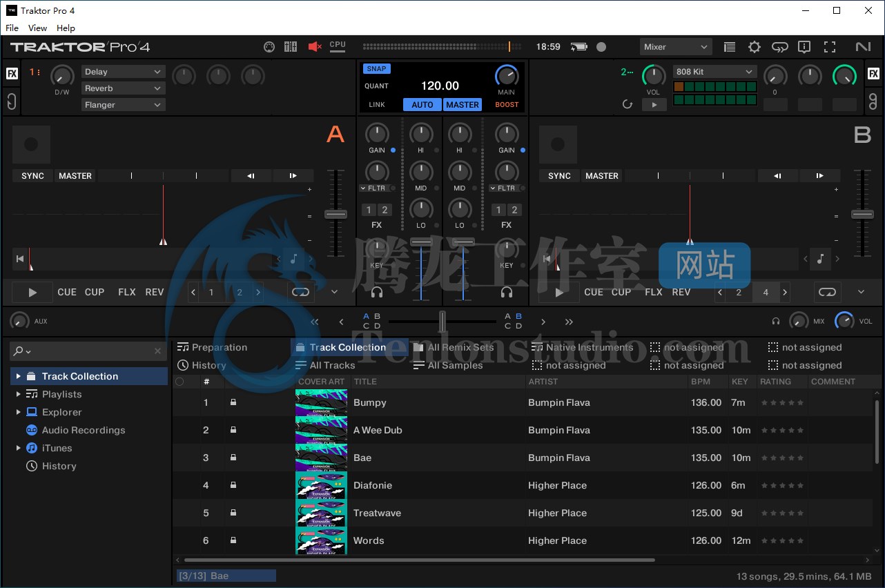The image size is (885, 588).
Task: Switch to fullscreen mode icon
Action: 830,47
